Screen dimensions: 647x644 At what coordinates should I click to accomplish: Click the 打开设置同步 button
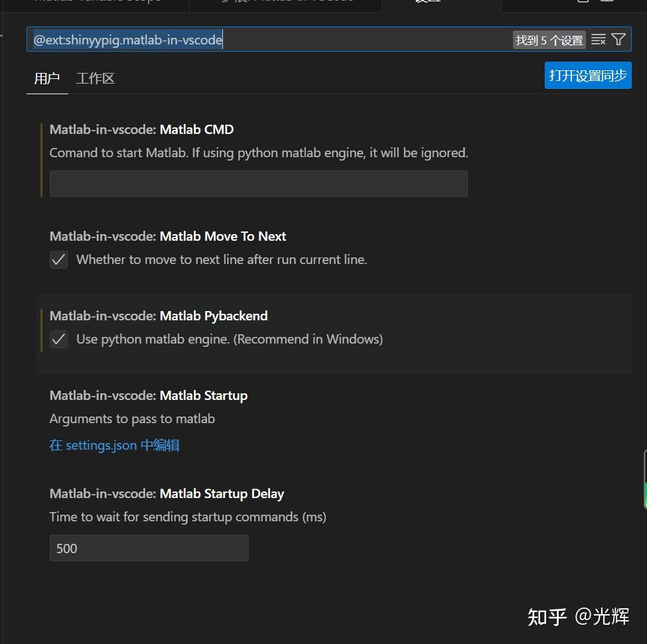click(x=587, y=76)
